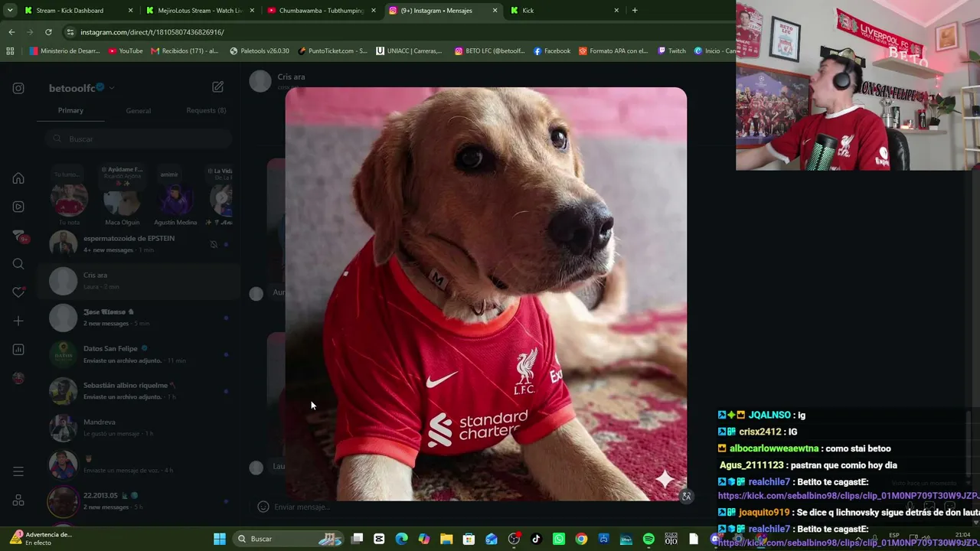The width and height of the screenshot is (980, 551).
Task: Switch to the MejiroLotus Stream browser tab
Action: [x=201, y=11]
